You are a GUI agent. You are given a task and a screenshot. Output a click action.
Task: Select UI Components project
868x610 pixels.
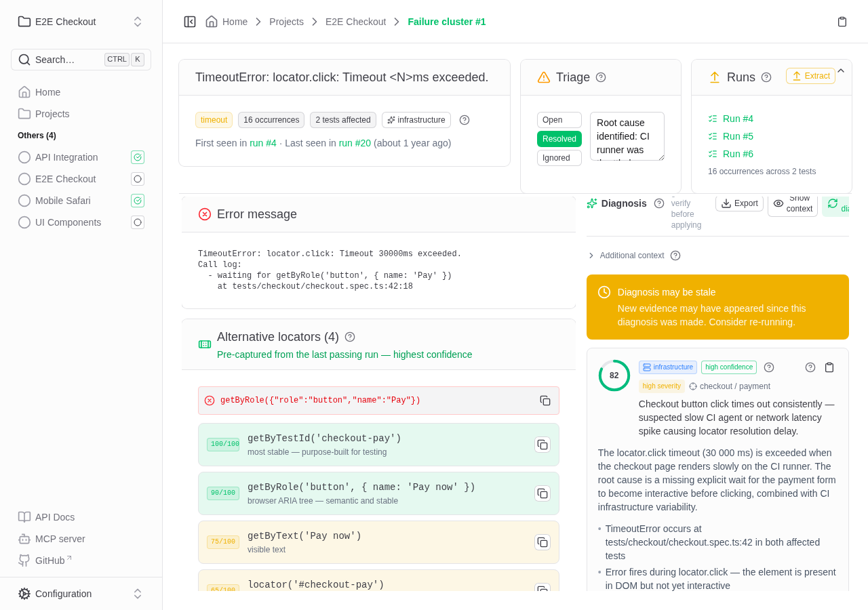pos(68,222)
